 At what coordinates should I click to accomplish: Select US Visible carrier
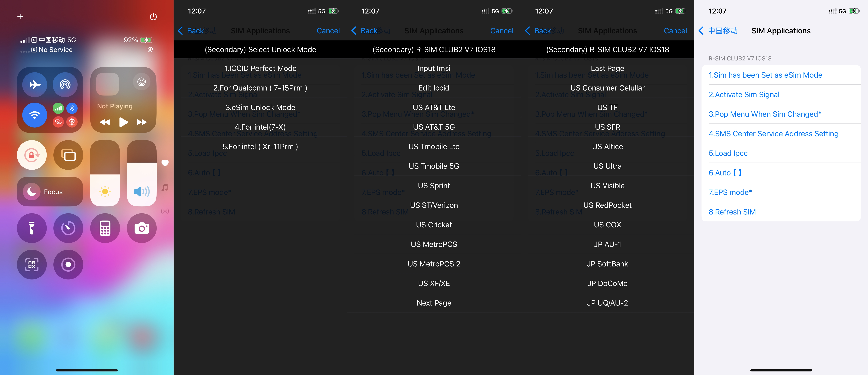(608, 186)
